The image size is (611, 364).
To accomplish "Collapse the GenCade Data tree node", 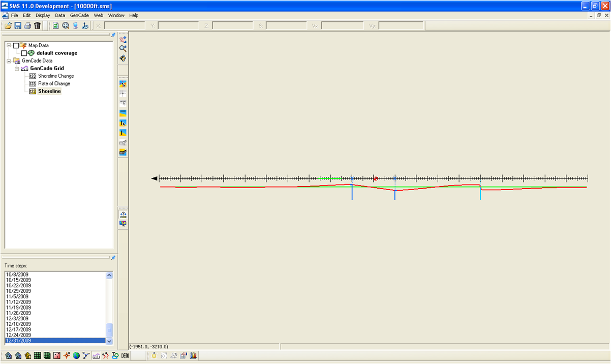I will click(9, 60).
